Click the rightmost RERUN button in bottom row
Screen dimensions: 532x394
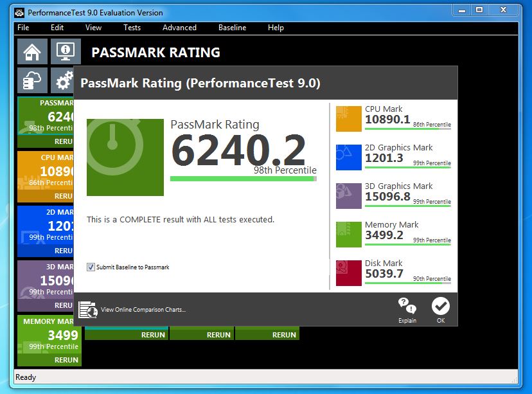(267, 335)
